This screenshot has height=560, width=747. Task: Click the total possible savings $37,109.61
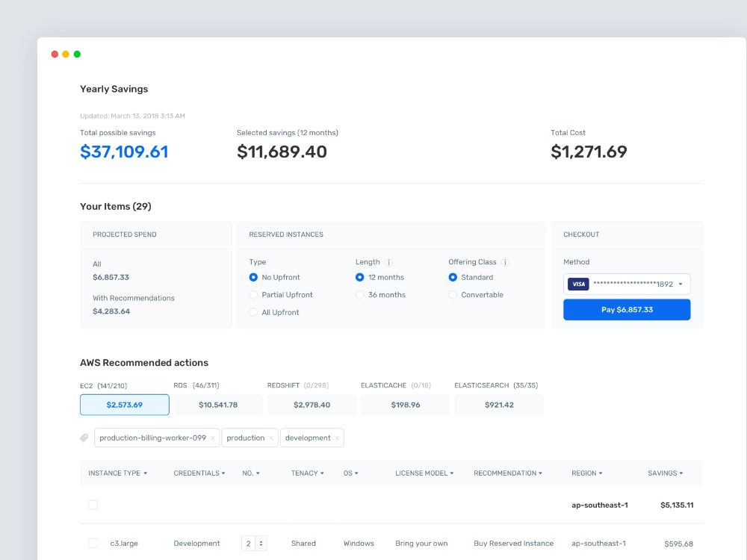(x=124, y=152)
